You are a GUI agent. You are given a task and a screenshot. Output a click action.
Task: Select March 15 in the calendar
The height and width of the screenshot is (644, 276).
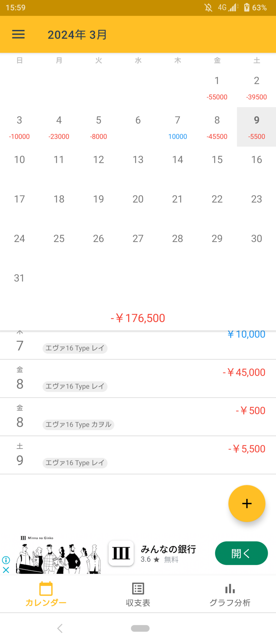tap(217, 166)
